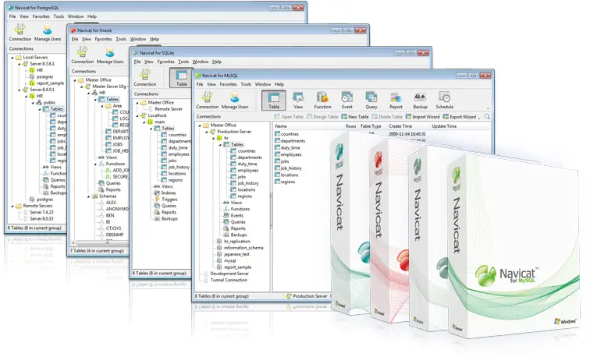The height and width of the screenshot is (364, 597).
Task: Click Import Wizard in MySQL window
Action: 422,117
